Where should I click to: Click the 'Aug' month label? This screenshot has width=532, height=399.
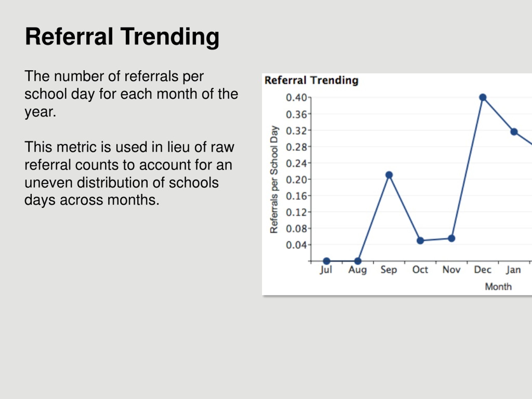pos(358,270)
